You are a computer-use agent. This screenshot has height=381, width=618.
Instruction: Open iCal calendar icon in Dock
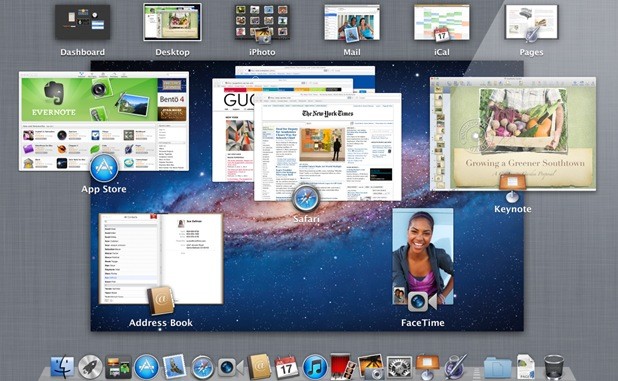point(287,367)
